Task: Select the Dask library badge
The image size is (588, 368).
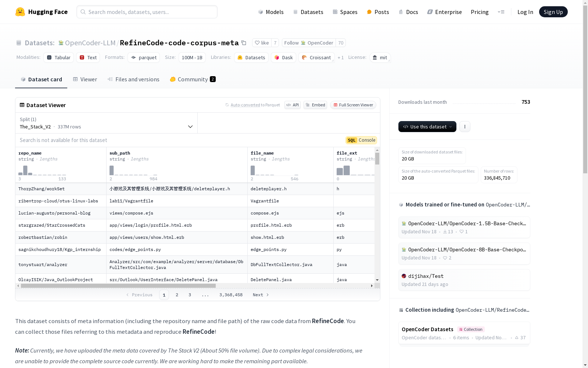Action: click(283, 57)
